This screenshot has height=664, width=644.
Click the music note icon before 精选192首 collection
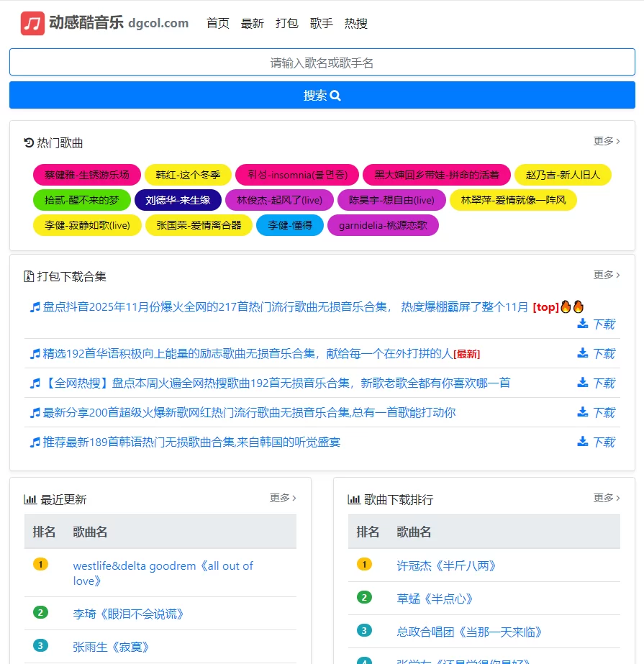coord(34,353)
